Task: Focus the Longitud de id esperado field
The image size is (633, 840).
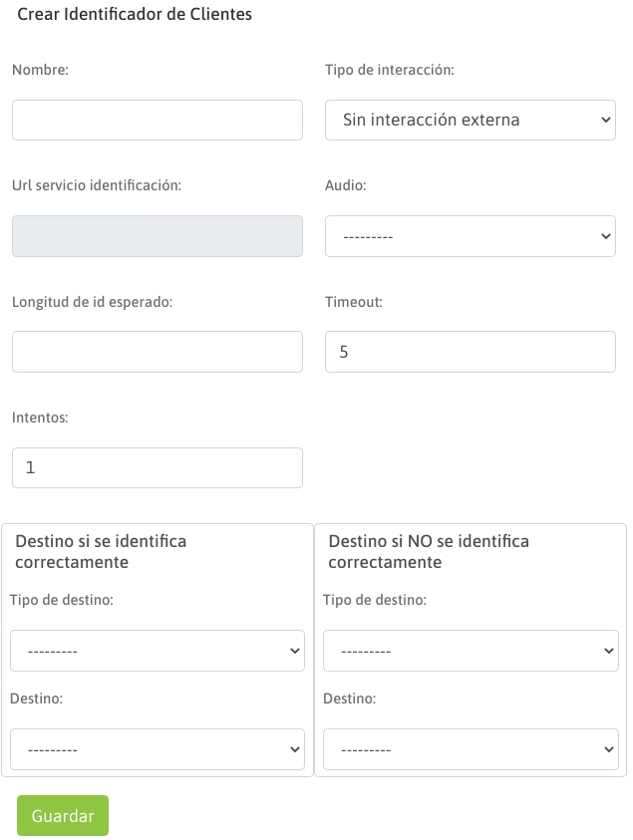Action: coord(157,352)
